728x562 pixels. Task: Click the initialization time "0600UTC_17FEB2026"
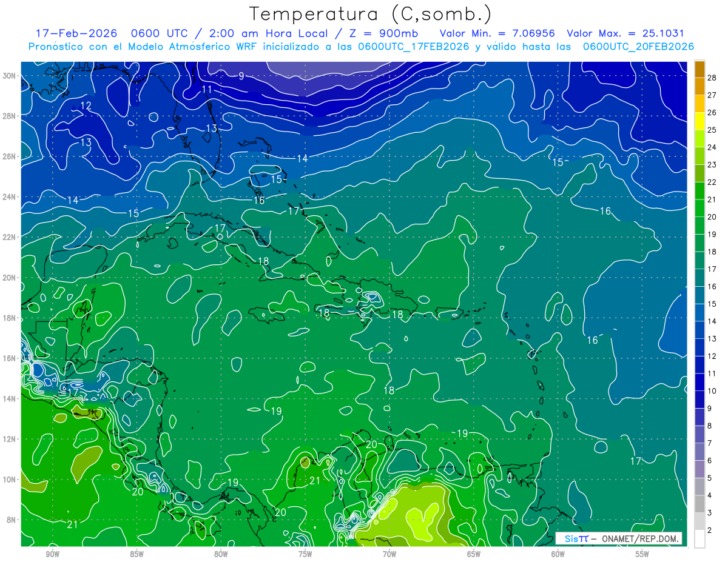(413, 47)
